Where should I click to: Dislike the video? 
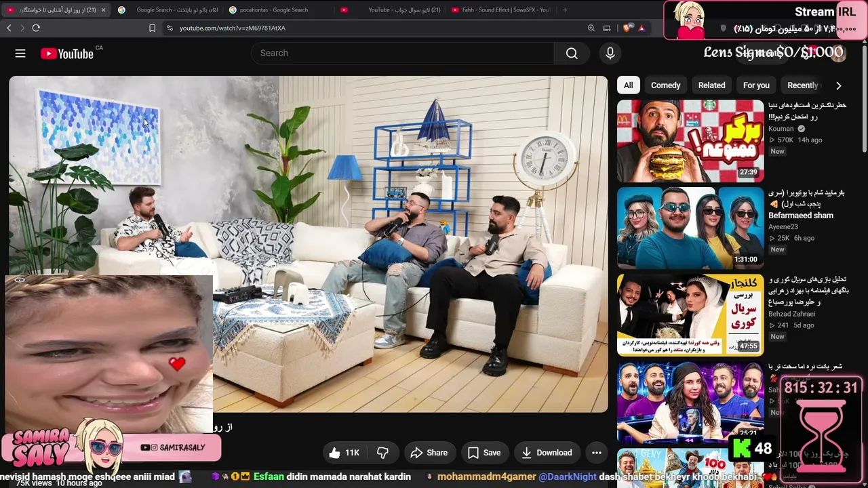click(x=382, y=453)
